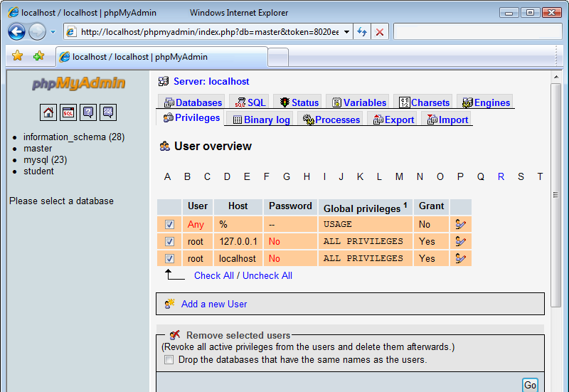Open a new blank browser tab
The height and width of the screenshot is (392, 569).
(278, 58)
